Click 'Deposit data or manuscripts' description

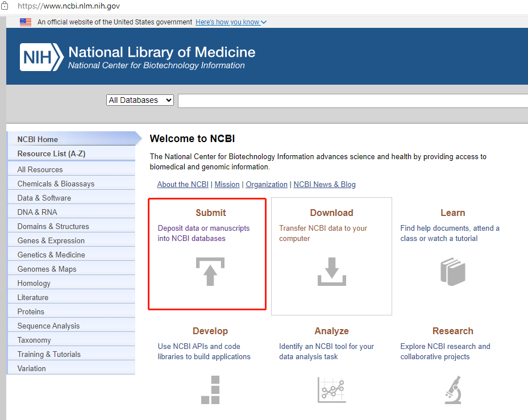pyautogui.click(x=203, y=233)
